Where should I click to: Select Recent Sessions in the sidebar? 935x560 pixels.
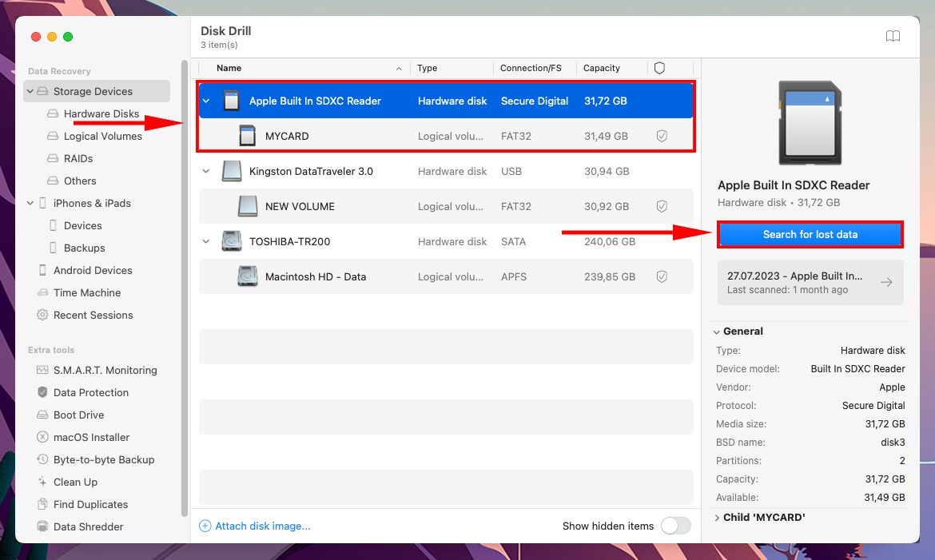click(x=93, y=315)
